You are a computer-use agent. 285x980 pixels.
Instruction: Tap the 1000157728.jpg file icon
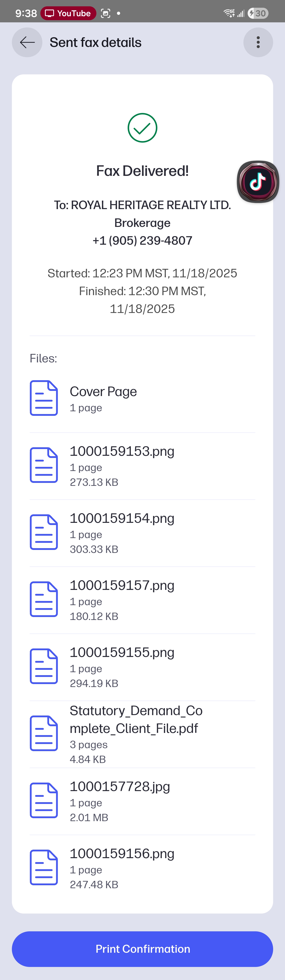tap(44, 800)
